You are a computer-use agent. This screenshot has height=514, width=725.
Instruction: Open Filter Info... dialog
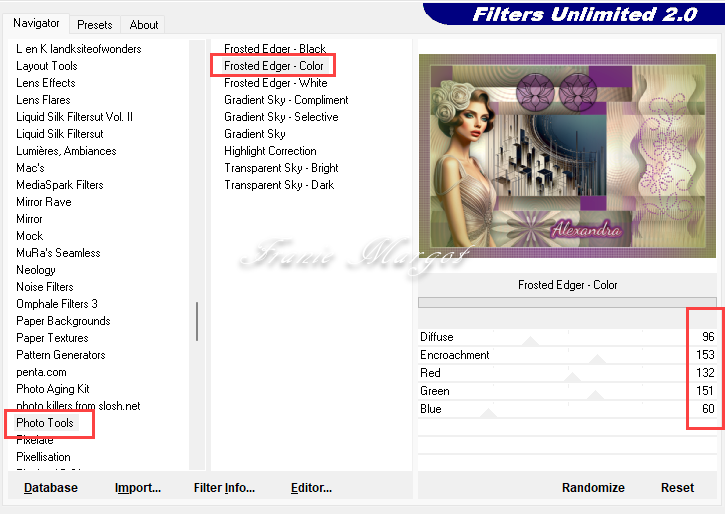(x=224, y=488)
